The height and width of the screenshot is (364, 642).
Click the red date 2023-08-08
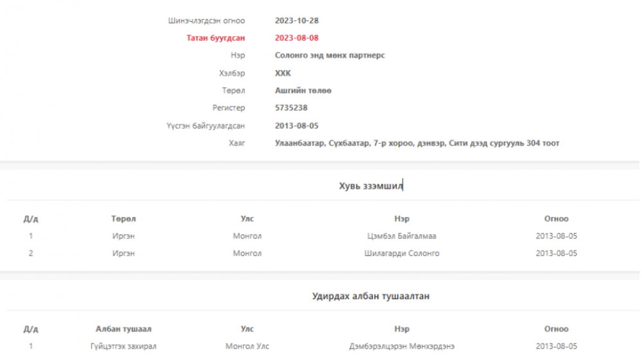(x=297, y=38)
